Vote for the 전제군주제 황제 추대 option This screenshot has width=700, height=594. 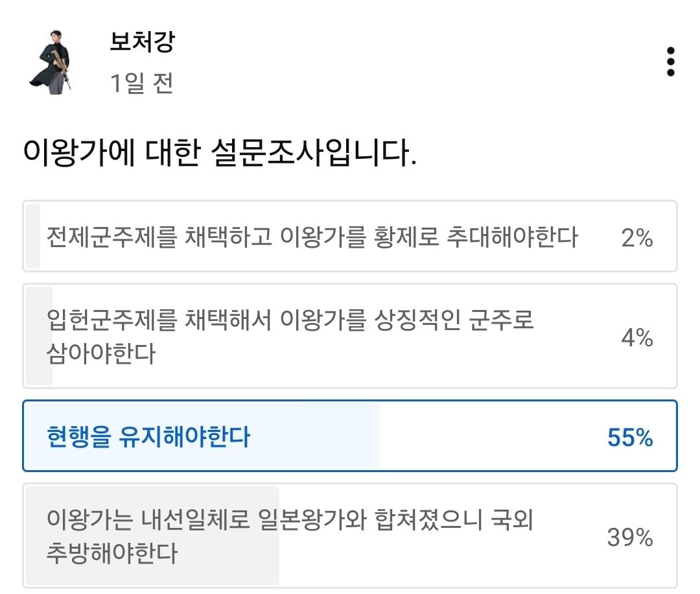click(x=311, y=237)
